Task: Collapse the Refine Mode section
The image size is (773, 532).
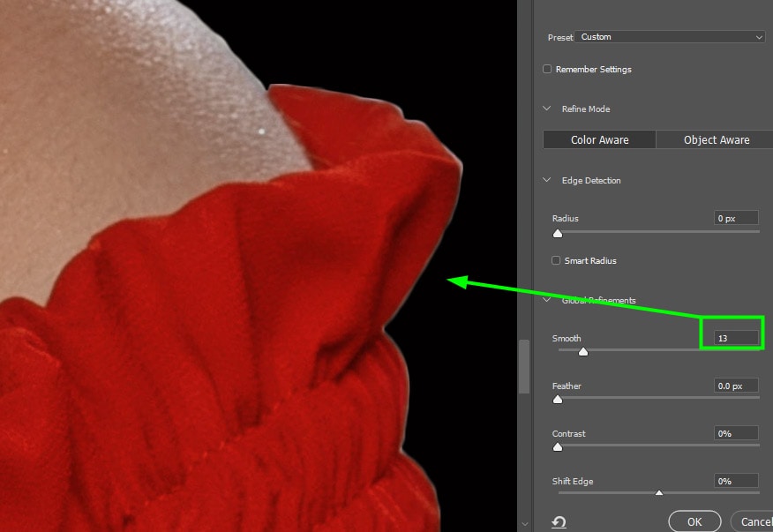Action: pyautogui.click(x=547, y=109)
